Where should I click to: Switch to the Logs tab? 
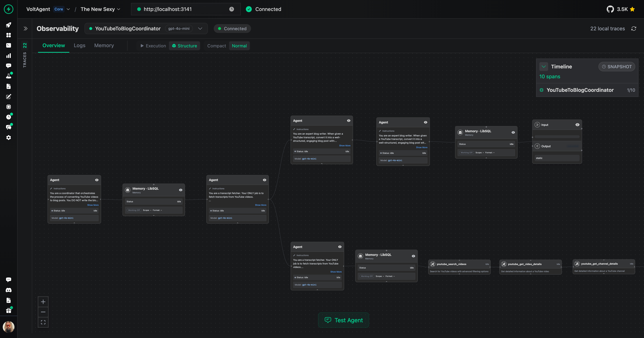(x=80, y=46)
